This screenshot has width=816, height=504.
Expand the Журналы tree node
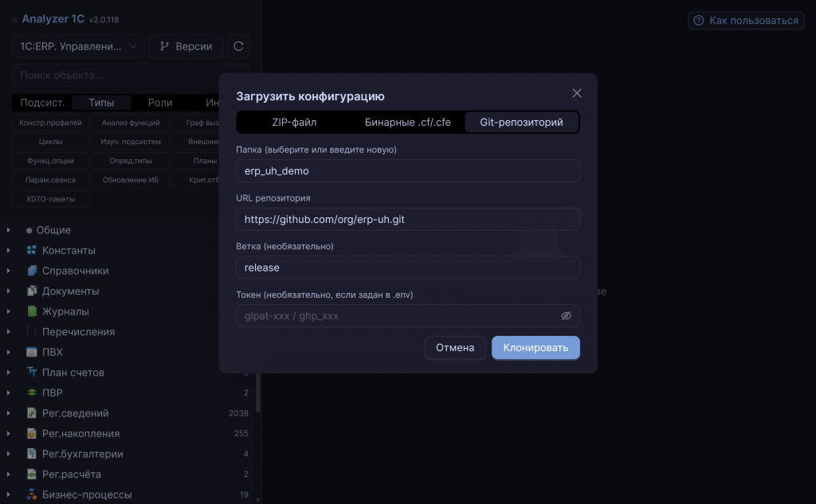click(x=8, y=311)
